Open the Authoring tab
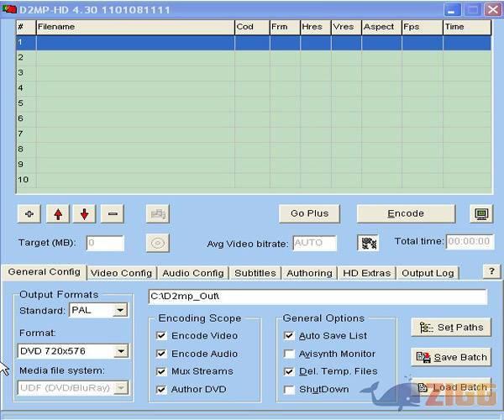Screen dimensions: 504x420 [x=309, y=273]
